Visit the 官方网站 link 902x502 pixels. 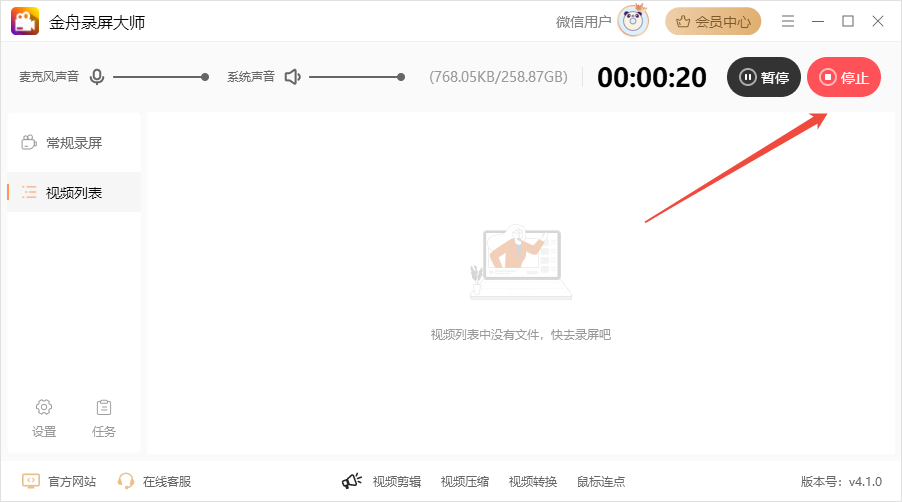click(59, 481)
